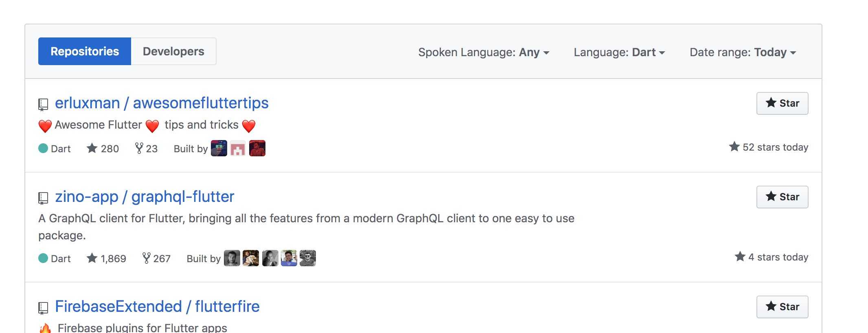Viewport: 868px width, 333px height.
Task: Click the star icon beside '52 stars today'
Action: click(734, 147)
